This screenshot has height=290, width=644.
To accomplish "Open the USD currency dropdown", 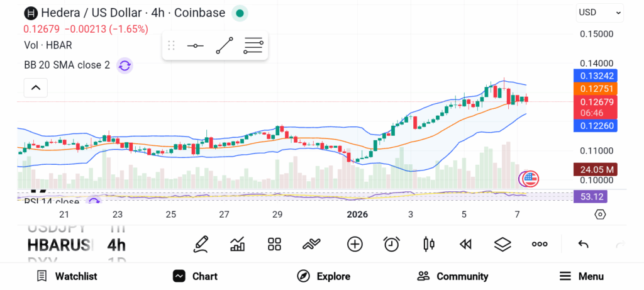I will [x=599, y=12].
